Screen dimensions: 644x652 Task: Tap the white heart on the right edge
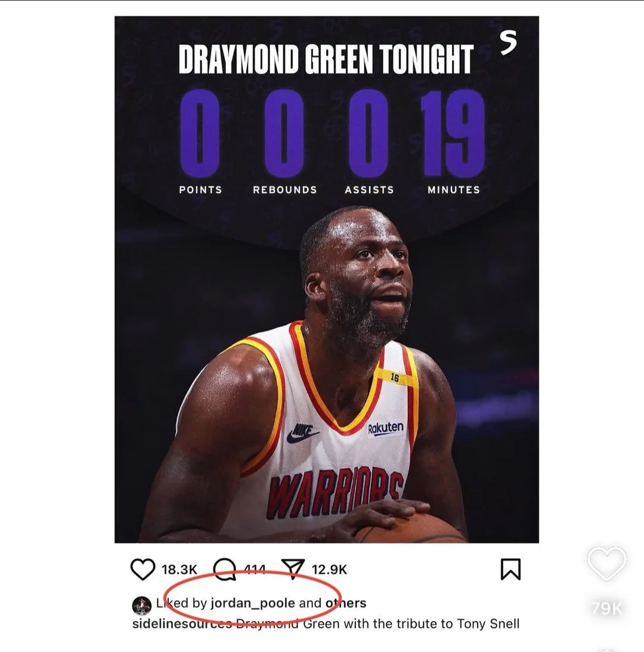click(606, 564)
